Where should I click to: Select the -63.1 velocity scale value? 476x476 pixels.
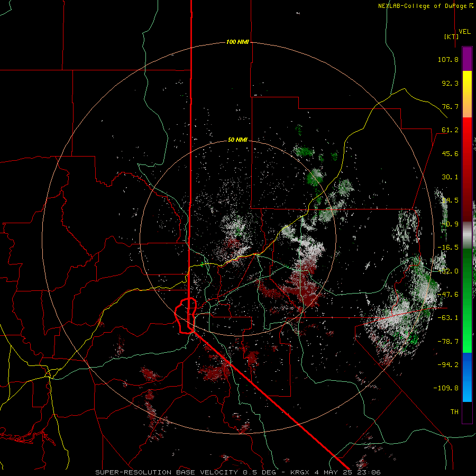448,318
